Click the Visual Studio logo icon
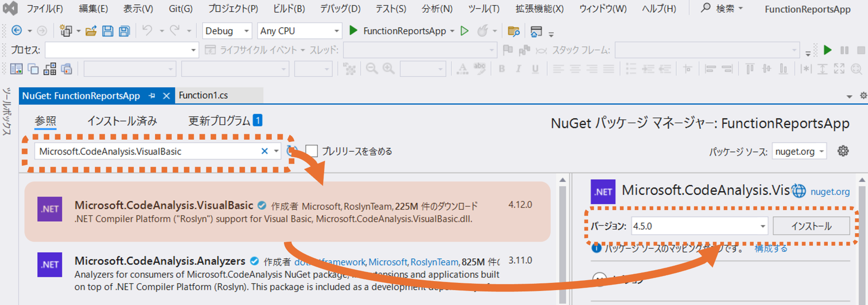Viewport: 868px width, 305px height. (10, 9)
